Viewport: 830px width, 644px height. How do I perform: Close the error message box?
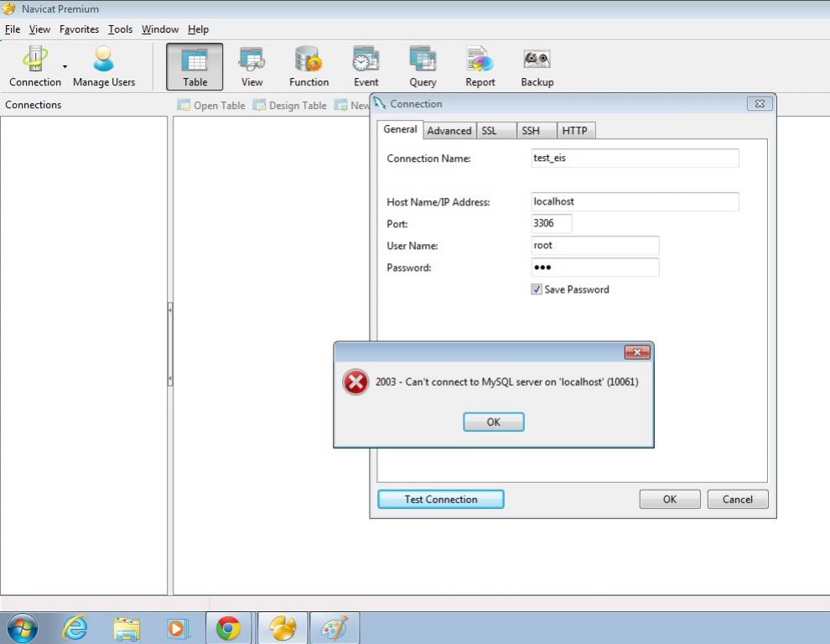(637, 352)
